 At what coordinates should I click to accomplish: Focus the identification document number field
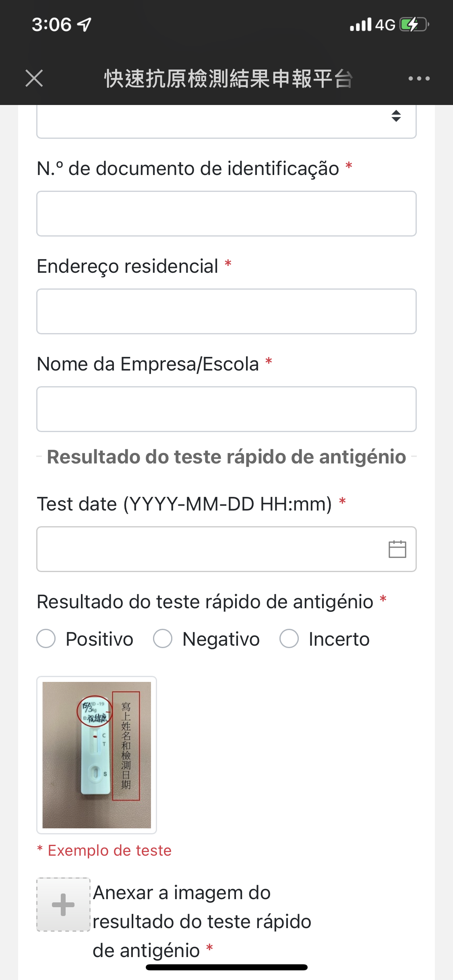(226, 214)
